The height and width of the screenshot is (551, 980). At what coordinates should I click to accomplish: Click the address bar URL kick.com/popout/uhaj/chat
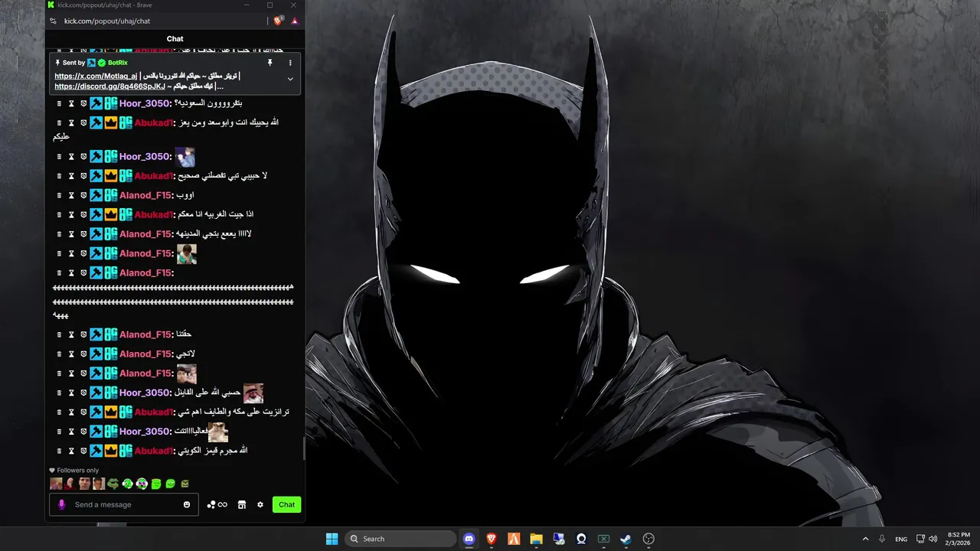pyautogui.click(x=107, y=21)
